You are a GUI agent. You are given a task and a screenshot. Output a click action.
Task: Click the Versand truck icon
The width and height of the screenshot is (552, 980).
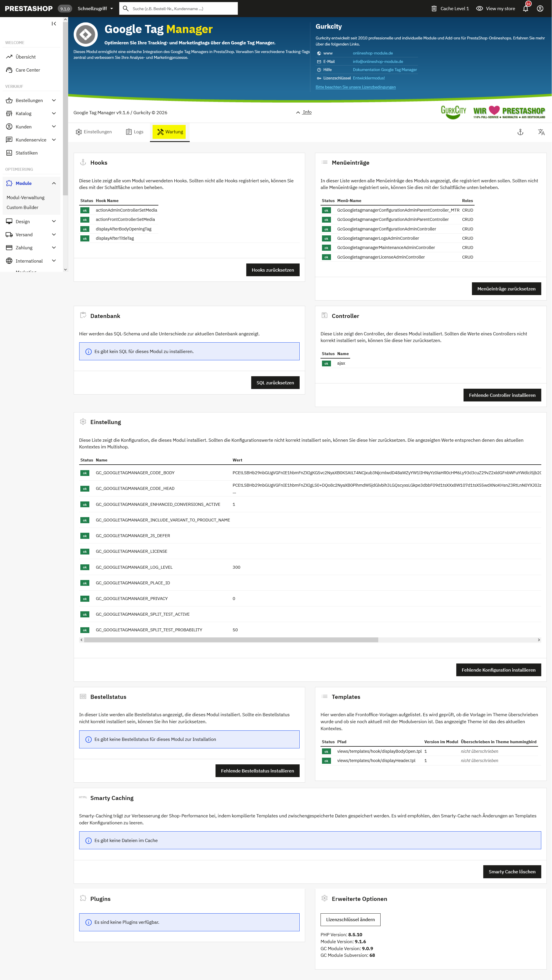click(x=9, y=235)
